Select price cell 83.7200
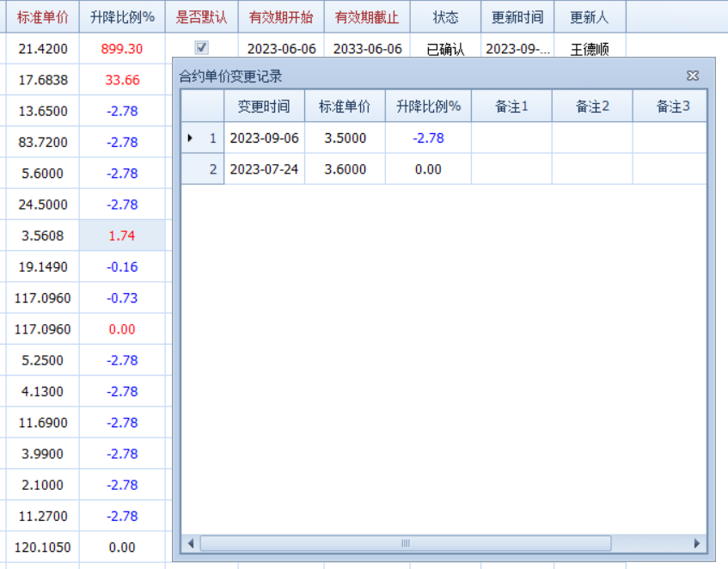728x569 pixels. [x=42, y=142]
